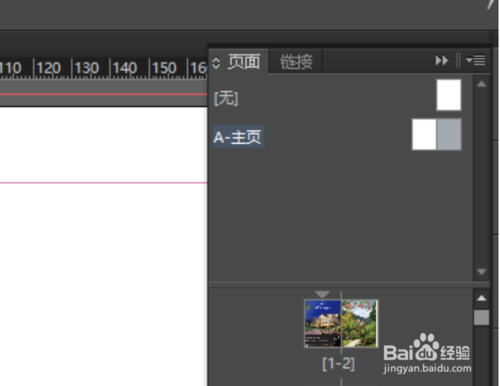The width and height of the screenshot is (500, 386).
Task: Open the Pages panel flyout menu
Action: coord(476,61)
